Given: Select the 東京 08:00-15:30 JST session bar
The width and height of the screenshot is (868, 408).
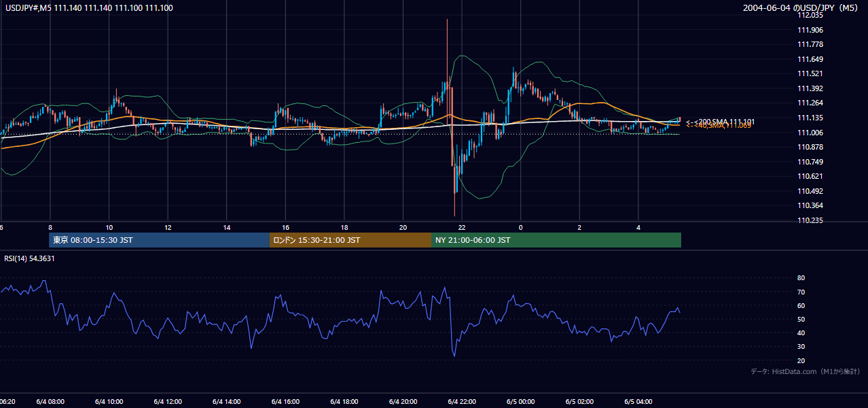Looking at the screenshot, I should pos(160,240).
